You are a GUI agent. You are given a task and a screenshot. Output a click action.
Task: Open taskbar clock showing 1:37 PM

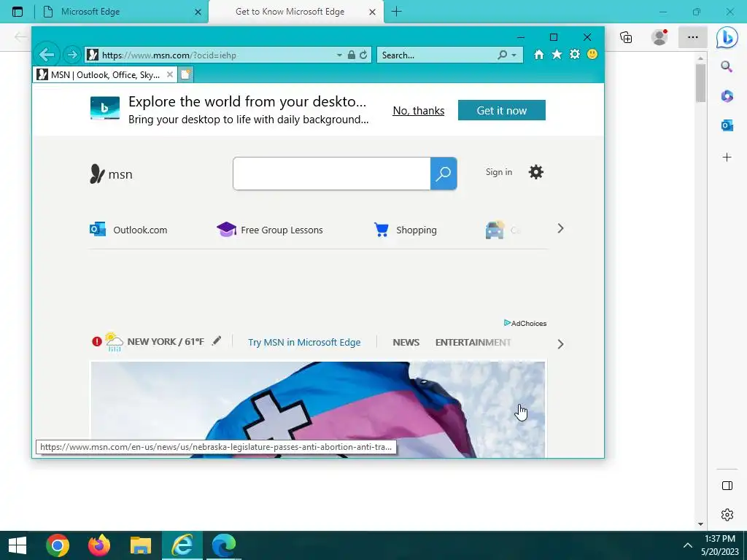[x=720, y=545]
